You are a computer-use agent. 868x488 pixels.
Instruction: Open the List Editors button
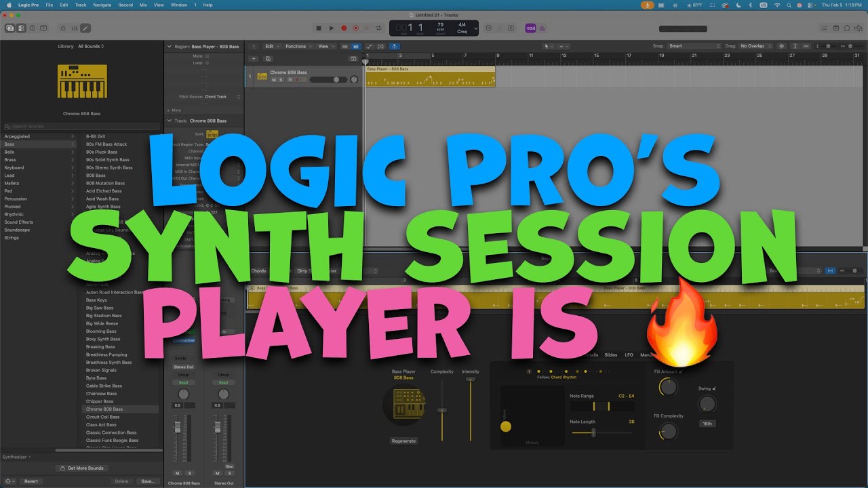[824, 28]
